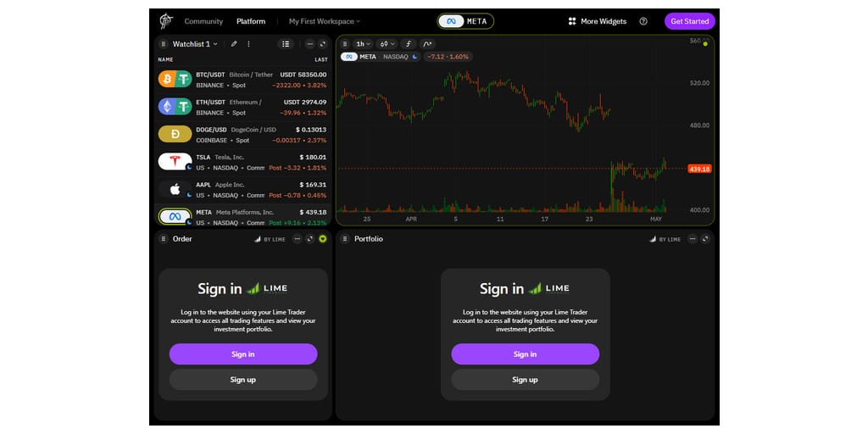Open the My First Workspace dropdown

[x=324, y=21]
